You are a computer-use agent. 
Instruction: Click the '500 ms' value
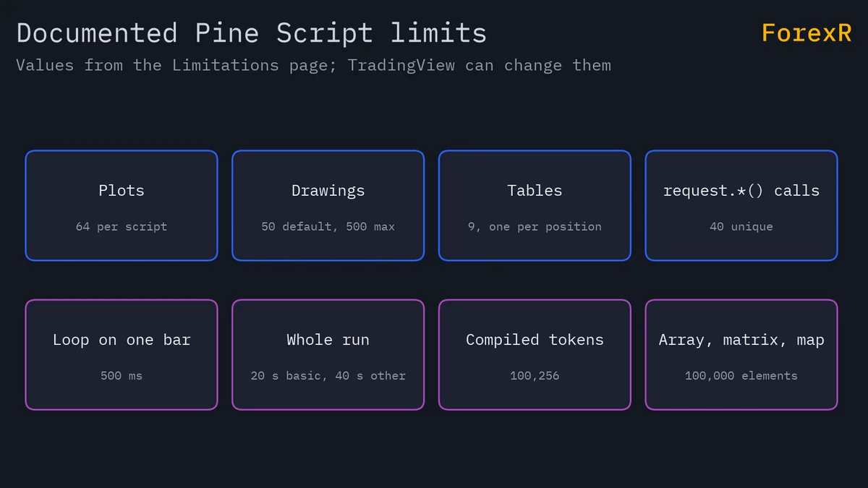pos(122,375)
